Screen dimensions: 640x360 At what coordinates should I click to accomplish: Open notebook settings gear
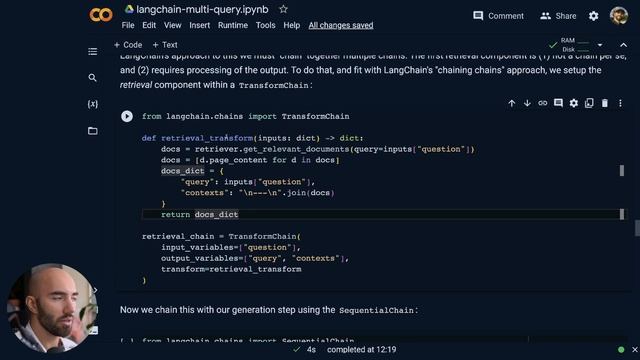pyautogui.click(x=593, y=16)
